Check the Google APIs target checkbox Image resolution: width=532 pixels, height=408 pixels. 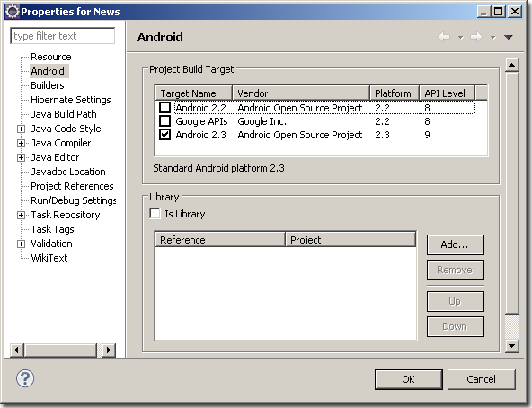tap(164, 120)
